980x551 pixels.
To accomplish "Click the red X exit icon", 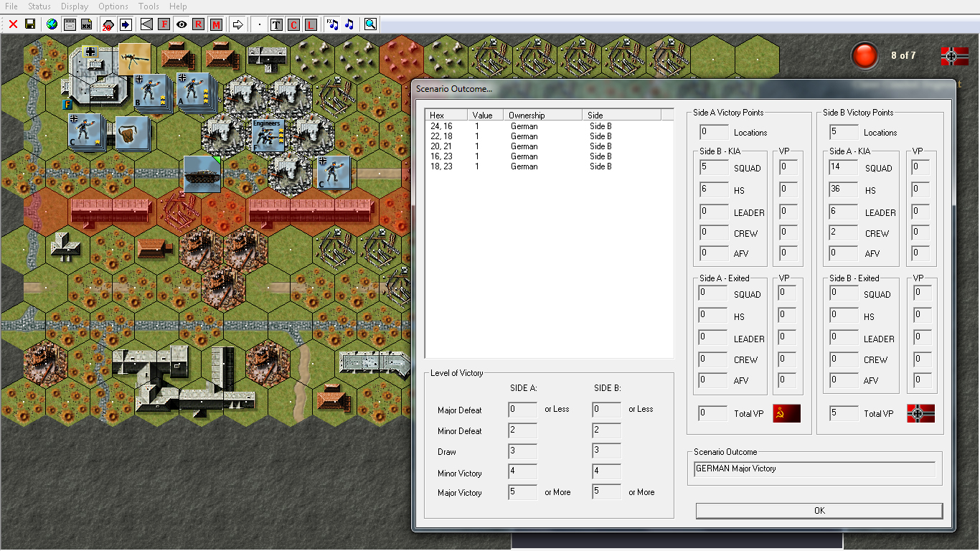I will pyautogui.click(x=13, y=24).
